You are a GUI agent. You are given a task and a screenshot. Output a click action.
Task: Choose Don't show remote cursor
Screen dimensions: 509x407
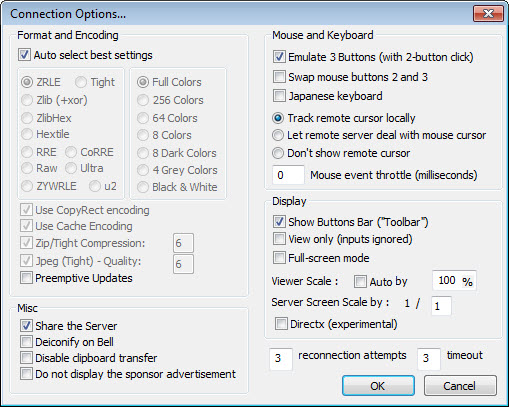click(x=278, y=153)
